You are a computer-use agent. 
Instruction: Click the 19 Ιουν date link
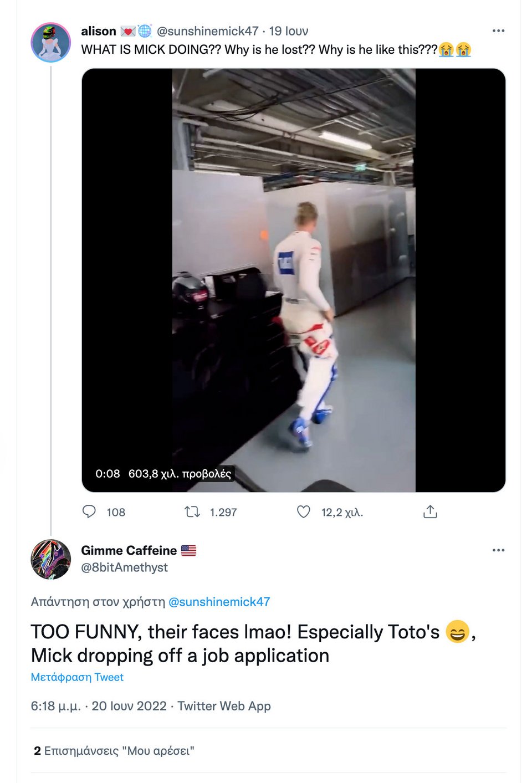point(289,31)
